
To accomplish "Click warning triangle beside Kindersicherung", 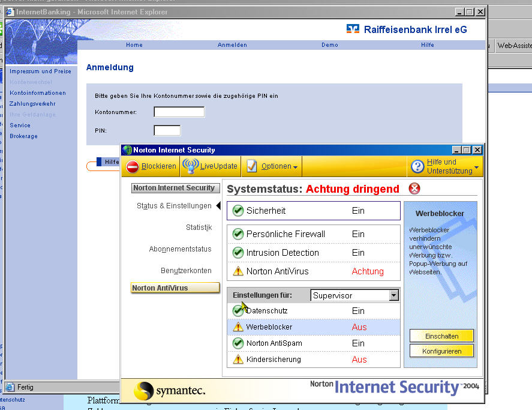I will 238,359.
